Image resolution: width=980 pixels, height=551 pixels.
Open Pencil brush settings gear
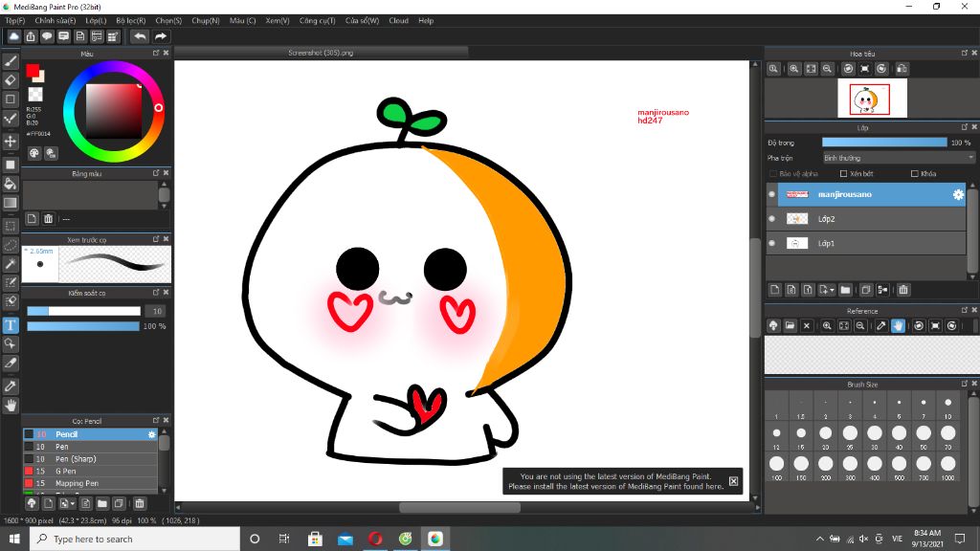pyautogui.click(x=152, y=435)
